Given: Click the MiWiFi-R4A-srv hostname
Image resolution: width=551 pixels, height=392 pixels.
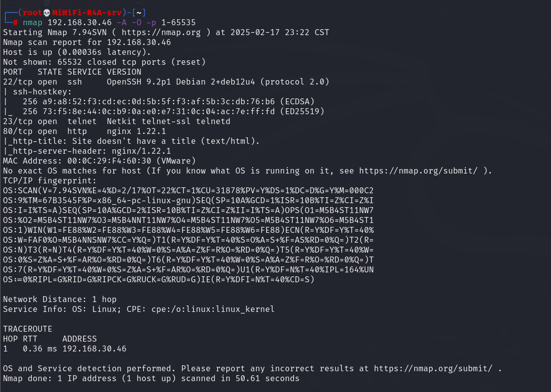Looking at the screenshot, I should (87, 13).
